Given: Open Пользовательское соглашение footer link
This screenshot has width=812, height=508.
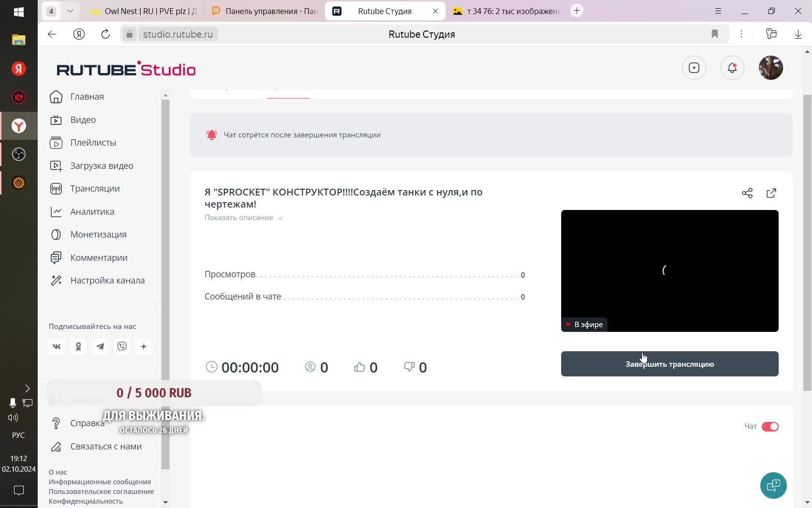Looking at the screenshot, I should tap(101, 492).
